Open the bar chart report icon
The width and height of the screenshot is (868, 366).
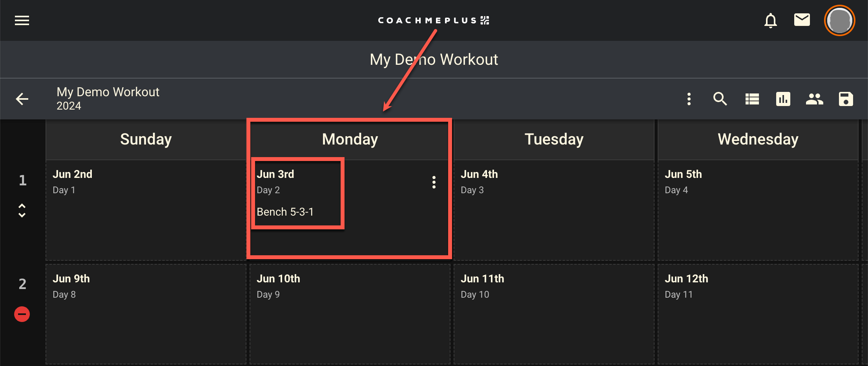tap(783, 99)
